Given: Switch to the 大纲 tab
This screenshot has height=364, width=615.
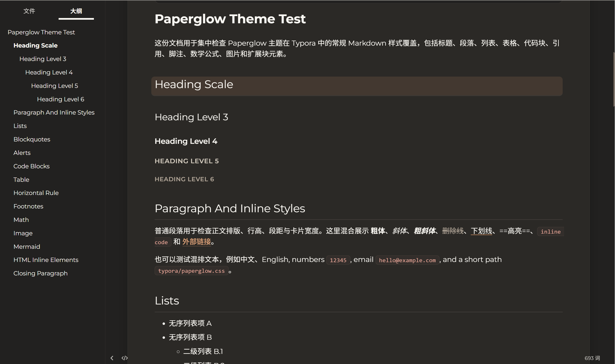Looking at the screenshot, I should (x=76, y=11).
